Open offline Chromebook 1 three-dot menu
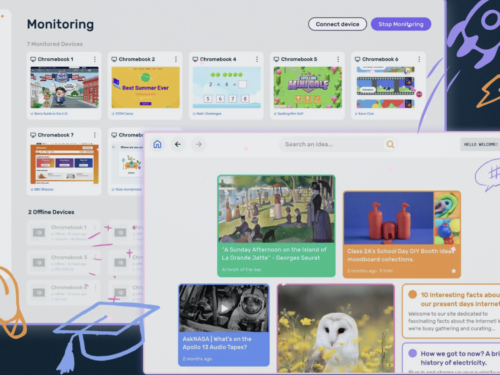This screenshot has width=500, height=375. tap(95, 227)
